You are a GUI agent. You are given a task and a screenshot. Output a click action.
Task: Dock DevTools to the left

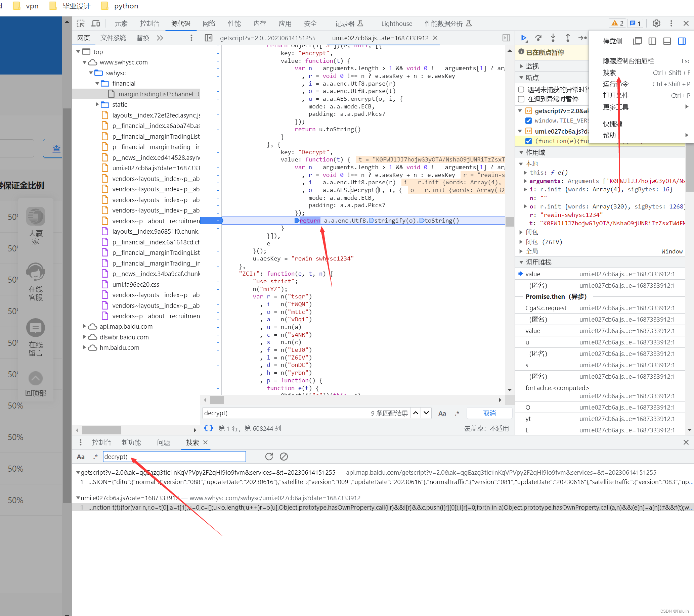pos(652,41)
